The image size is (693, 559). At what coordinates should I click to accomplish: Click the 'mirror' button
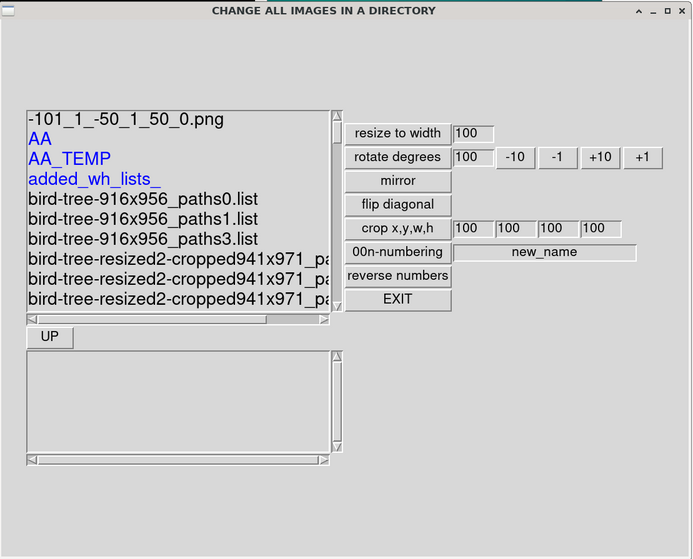click(x=398, y=181)
